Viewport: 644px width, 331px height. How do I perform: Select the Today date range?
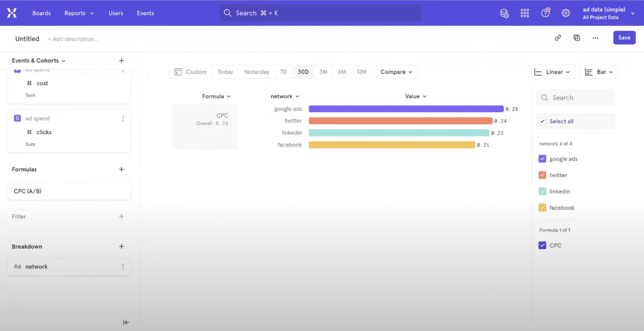225,72
